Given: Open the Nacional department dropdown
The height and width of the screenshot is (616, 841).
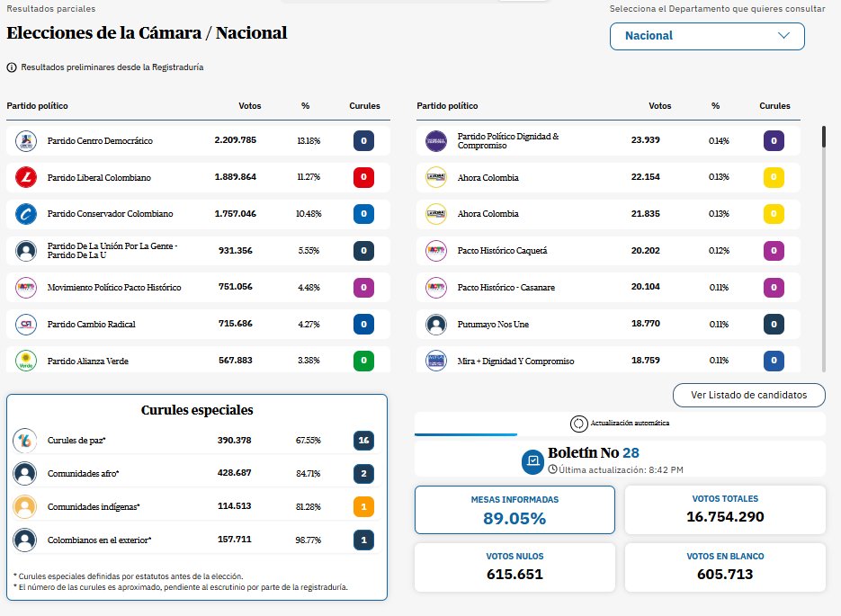Looking at the screenshot, I should click(x=707, y=37).
